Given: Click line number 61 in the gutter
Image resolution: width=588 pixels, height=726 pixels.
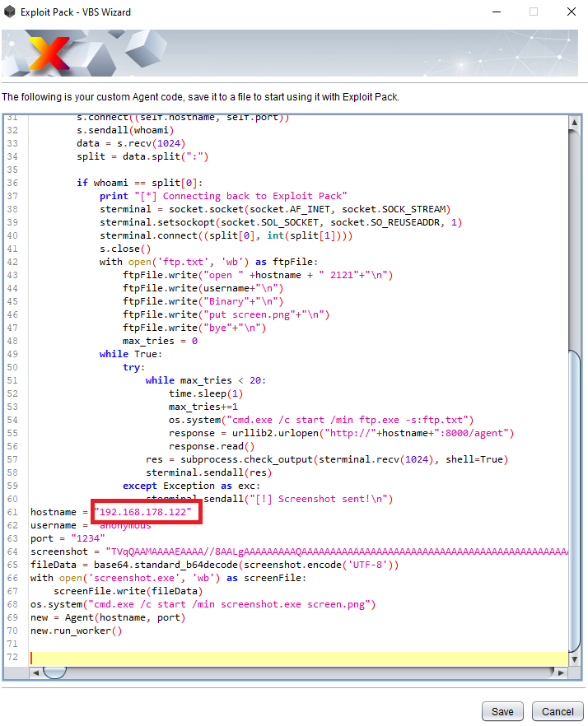Looking at the screenshot, I should click(x=12, y=512).
